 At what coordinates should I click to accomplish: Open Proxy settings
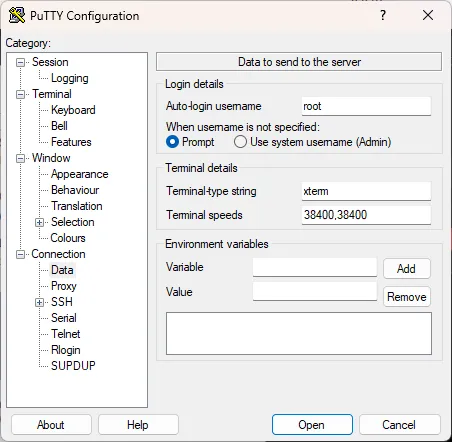click(x=64, y=286)
